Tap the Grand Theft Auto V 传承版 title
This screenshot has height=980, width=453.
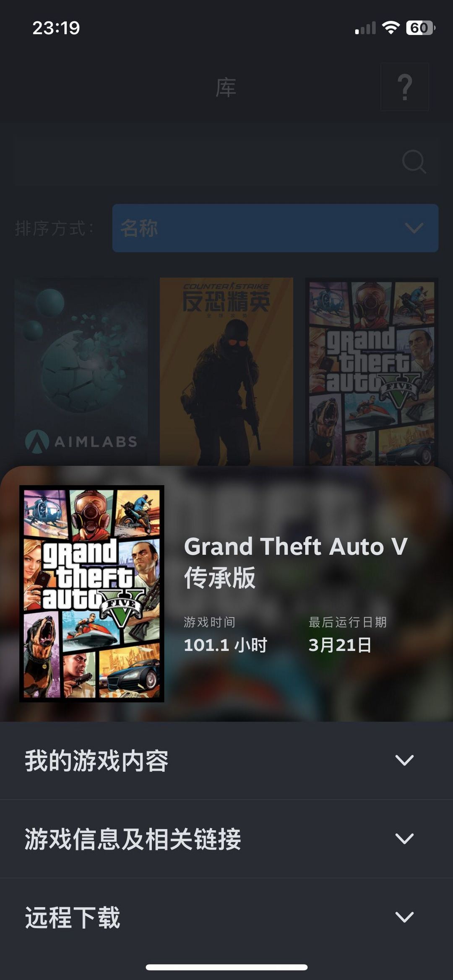[x=296, y=562]
